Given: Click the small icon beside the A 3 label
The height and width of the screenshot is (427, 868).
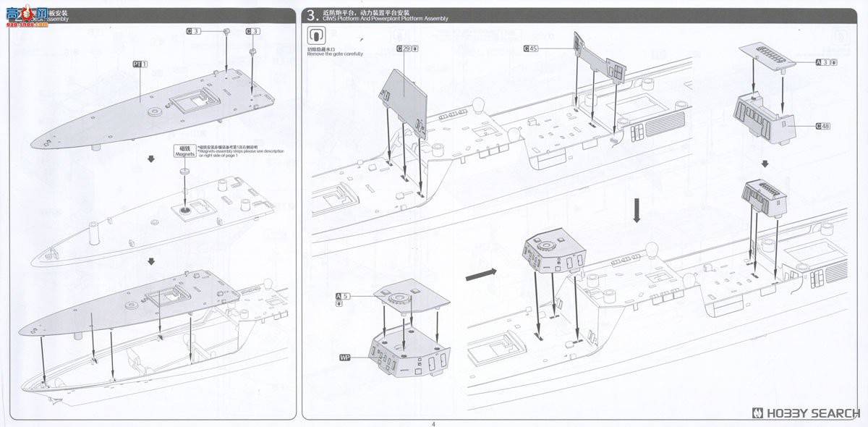Looking at the screenshot, I should click(834, 62).
